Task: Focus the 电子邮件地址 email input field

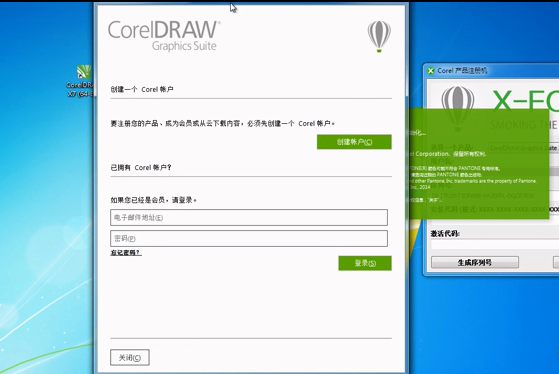Action: [249, 217]
